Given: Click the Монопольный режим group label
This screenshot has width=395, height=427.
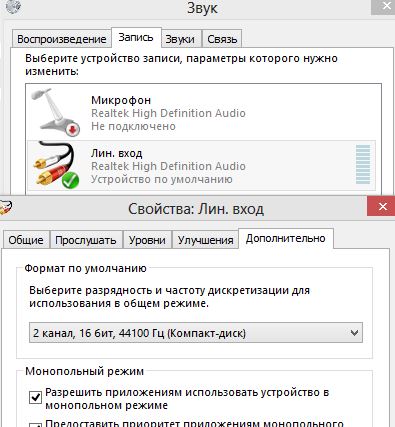Looking at the screenshot, I should tap(84, 371).
